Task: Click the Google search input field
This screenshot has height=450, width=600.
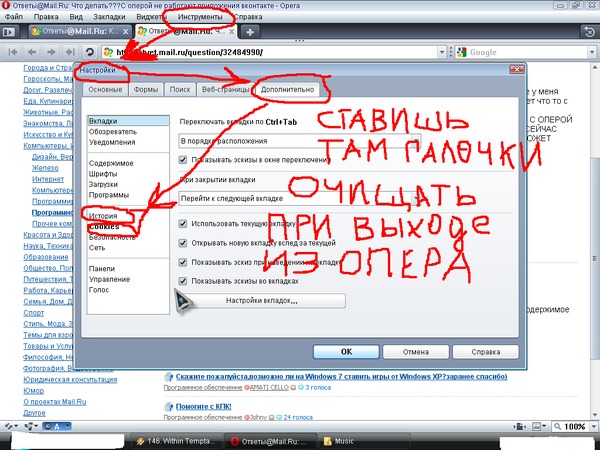Action: click(527, 52)
